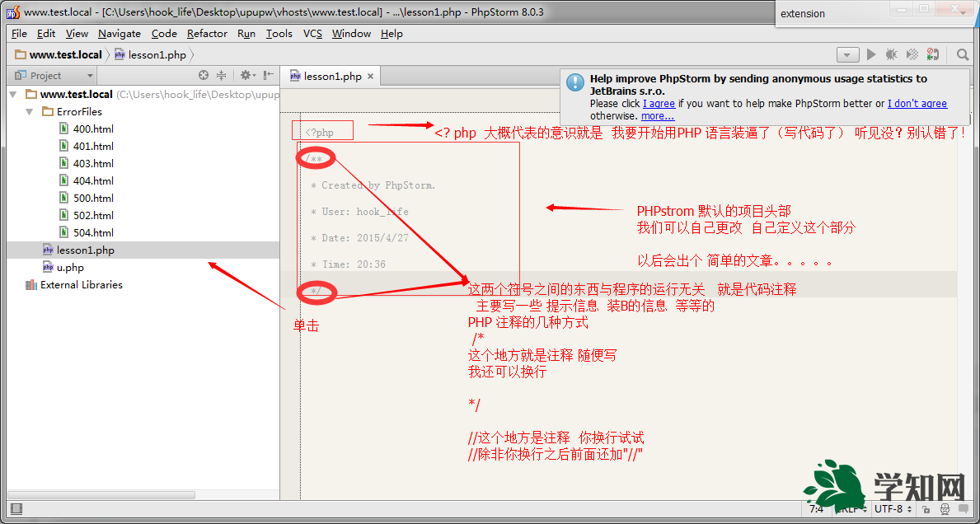Open the Window menu
Image resolution: width=980 pixels, height=524 pixels.
click(351, 34)
